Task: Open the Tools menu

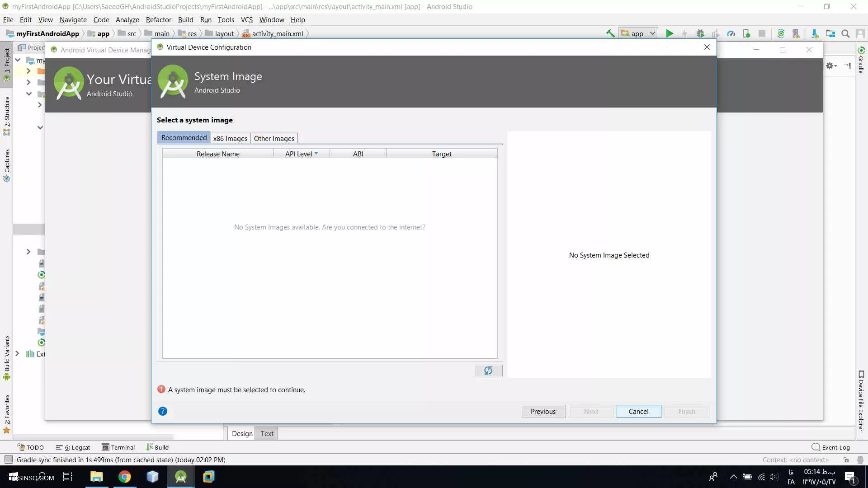Action: point(226,20)
